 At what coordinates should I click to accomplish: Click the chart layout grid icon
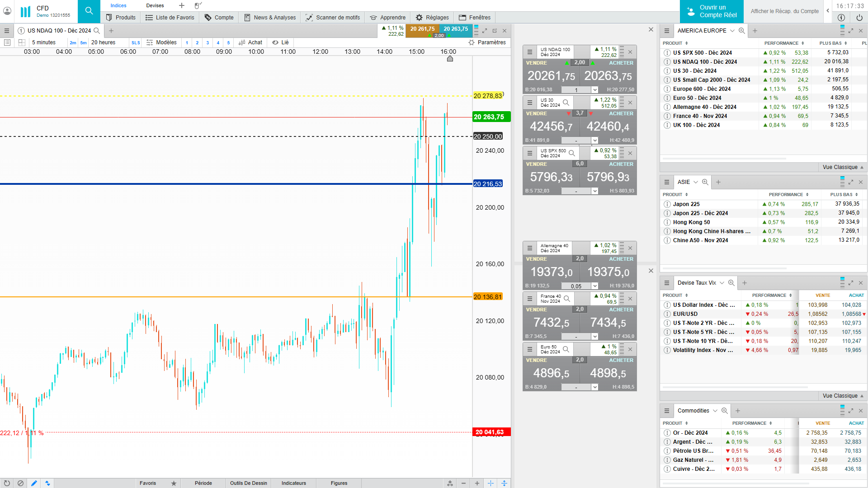[x=22, y=42]
